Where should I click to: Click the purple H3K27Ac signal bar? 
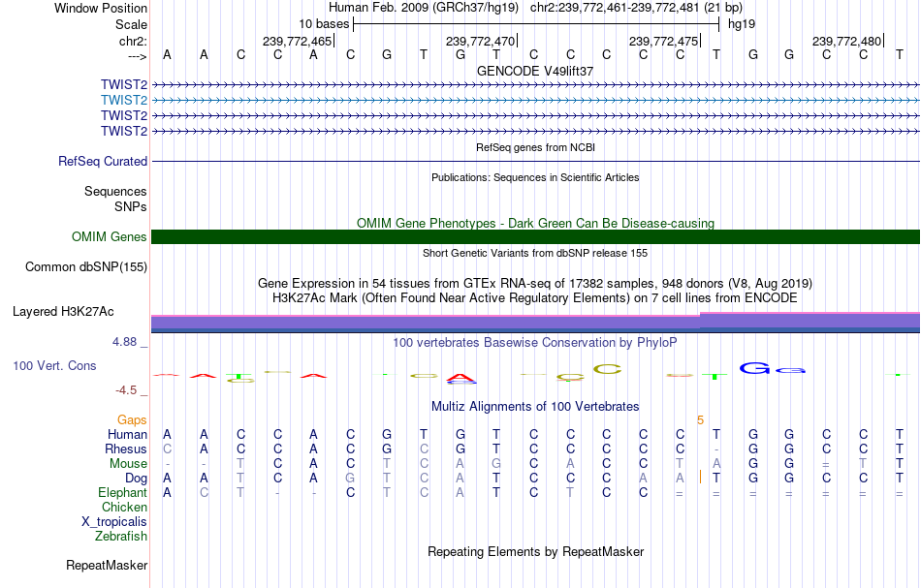[x=535, y=324]
